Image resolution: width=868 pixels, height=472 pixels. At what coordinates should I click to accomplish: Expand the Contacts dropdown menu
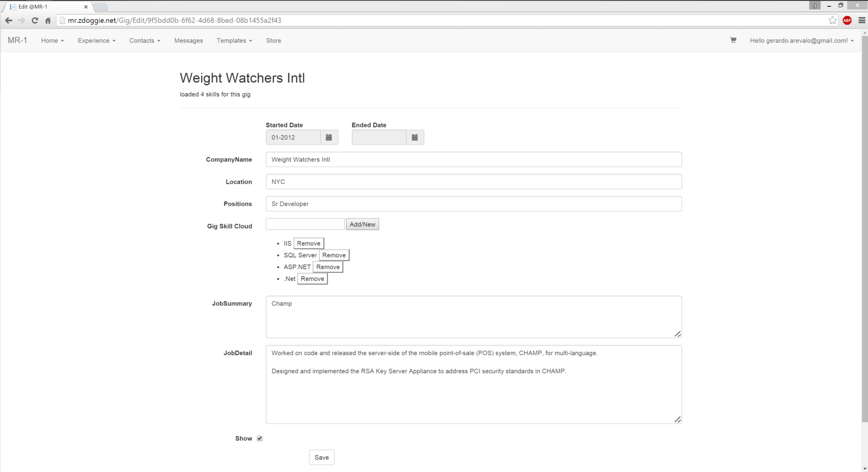(x=145, y=41)
